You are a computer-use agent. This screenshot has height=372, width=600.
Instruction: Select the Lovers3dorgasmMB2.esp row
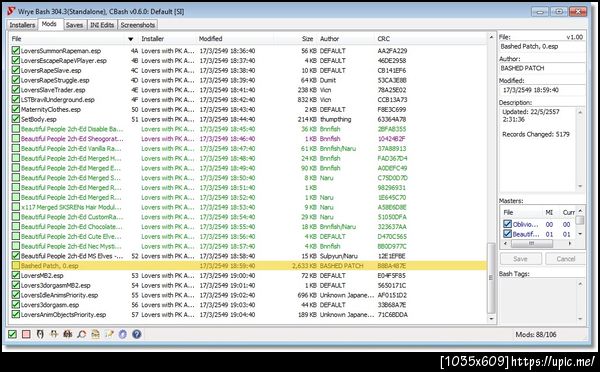pyautogui.click(x=249, y=285)
